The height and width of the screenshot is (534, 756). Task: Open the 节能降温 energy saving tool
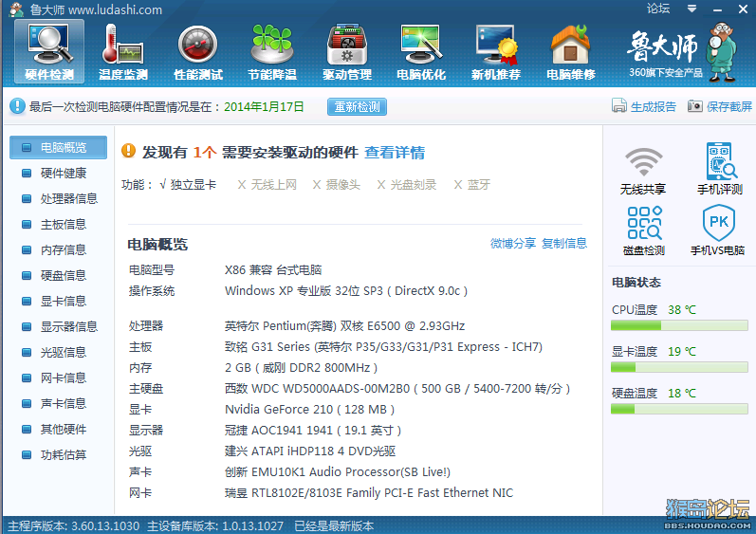[x=272, y=51]
